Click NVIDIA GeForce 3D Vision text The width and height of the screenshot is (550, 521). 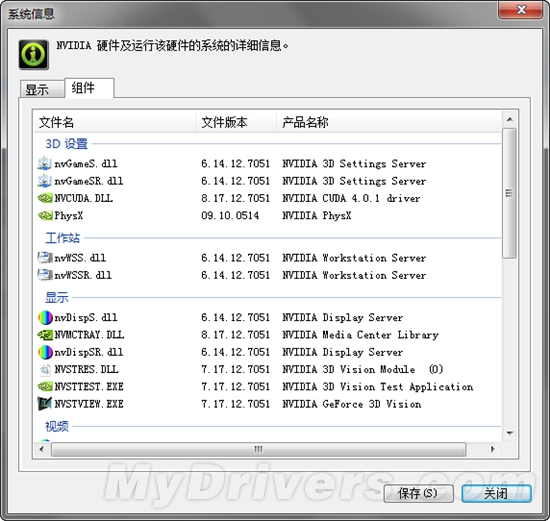(x=352, y=404)
